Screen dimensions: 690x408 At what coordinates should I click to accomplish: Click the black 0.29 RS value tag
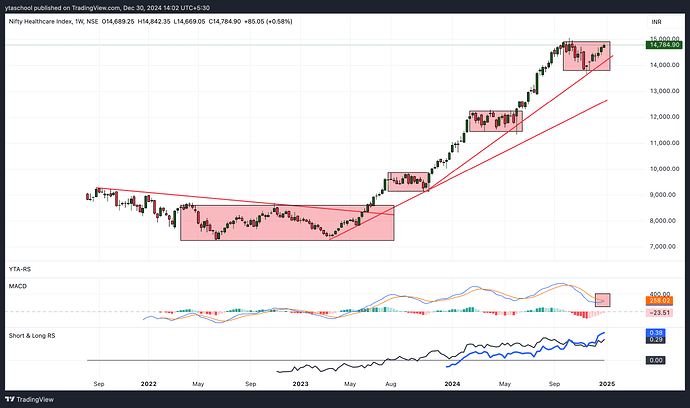click(x=657, y=341)
